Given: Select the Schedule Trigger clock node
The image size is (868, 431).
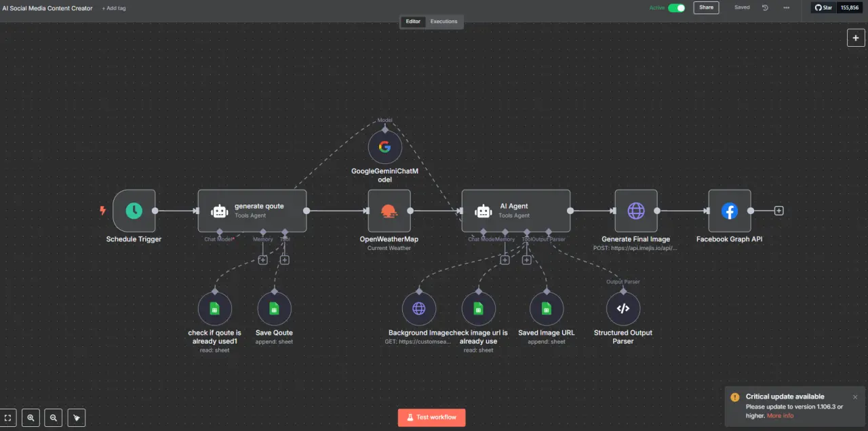Looking at the screenshot, I should pos(134,211).
